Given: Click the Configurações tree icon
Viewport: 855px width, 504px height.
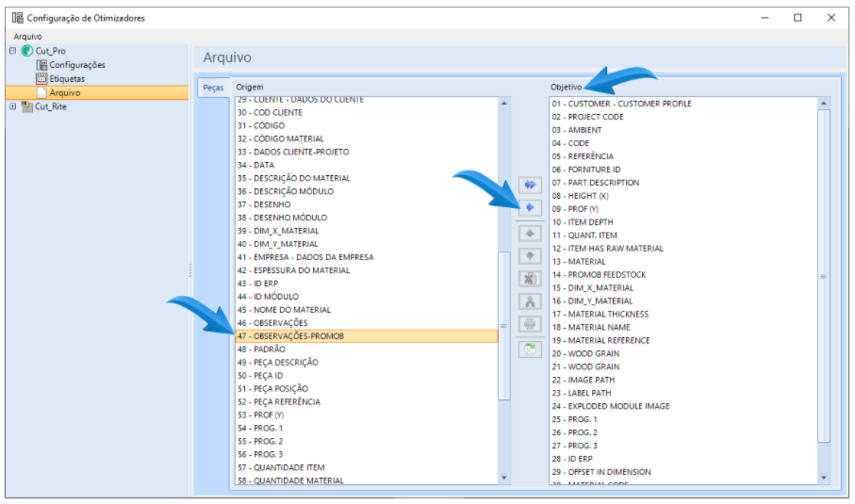Looking at the screenshot, I should coord(41,65).
